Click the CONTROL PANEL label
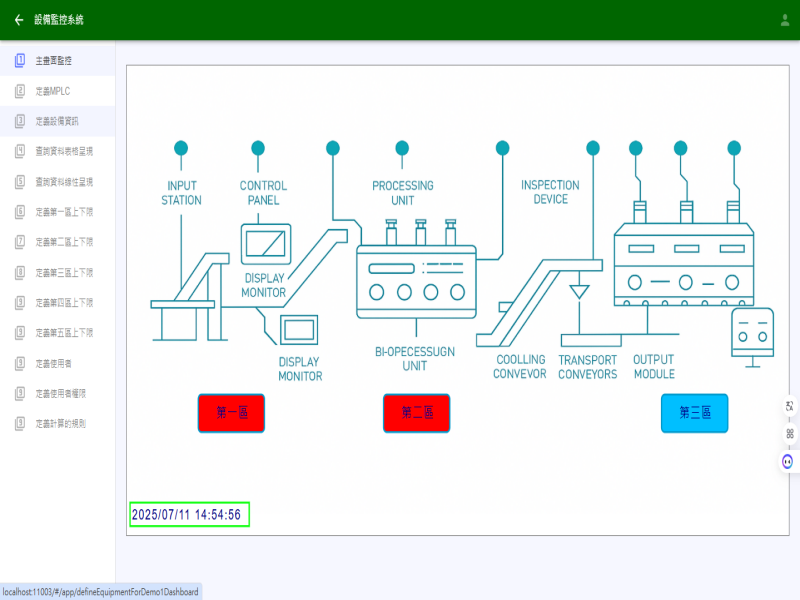 pos(263,193)
